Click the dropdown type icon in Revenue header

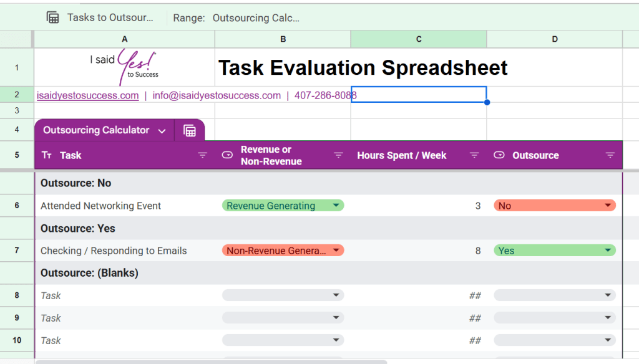pos(228,155)
